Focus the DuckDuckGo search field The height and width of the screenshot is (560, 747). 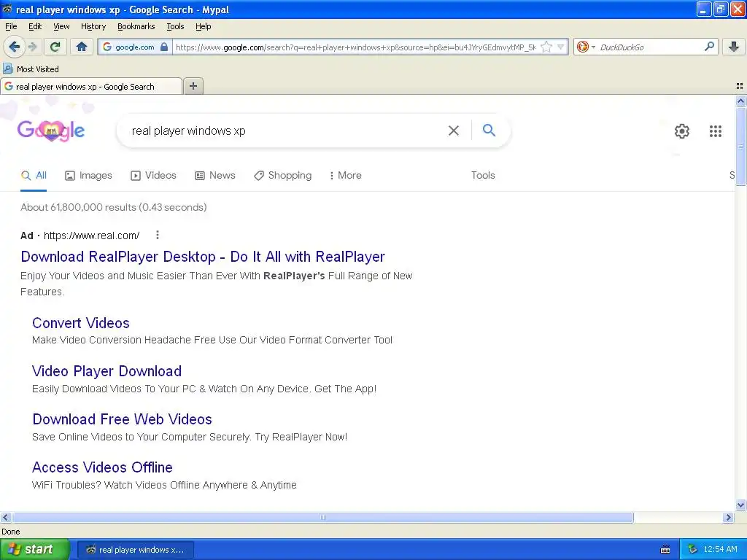649,47
